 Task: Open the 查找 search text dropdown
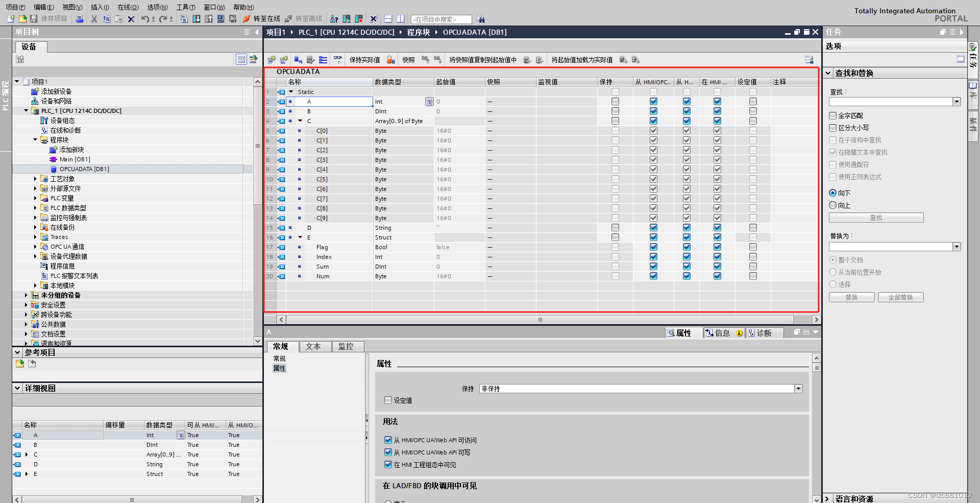click(957, 102)
